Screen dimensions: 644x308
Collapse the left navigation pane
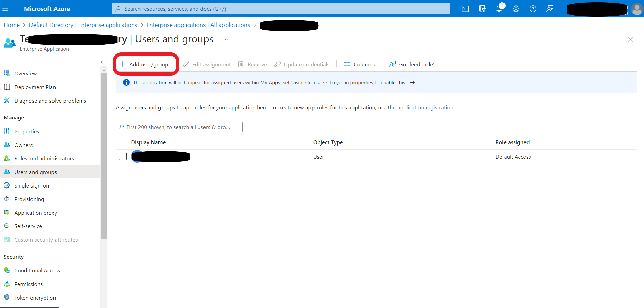[102, 62]
